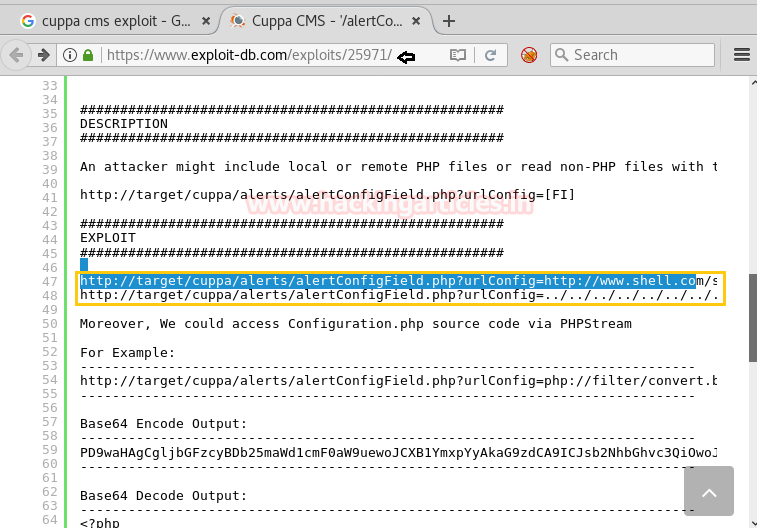This screenshot has width=757, height=528.
Task: Close the 'Cuppa CMS - /alertCo...' tab
Action: [416, 21]
